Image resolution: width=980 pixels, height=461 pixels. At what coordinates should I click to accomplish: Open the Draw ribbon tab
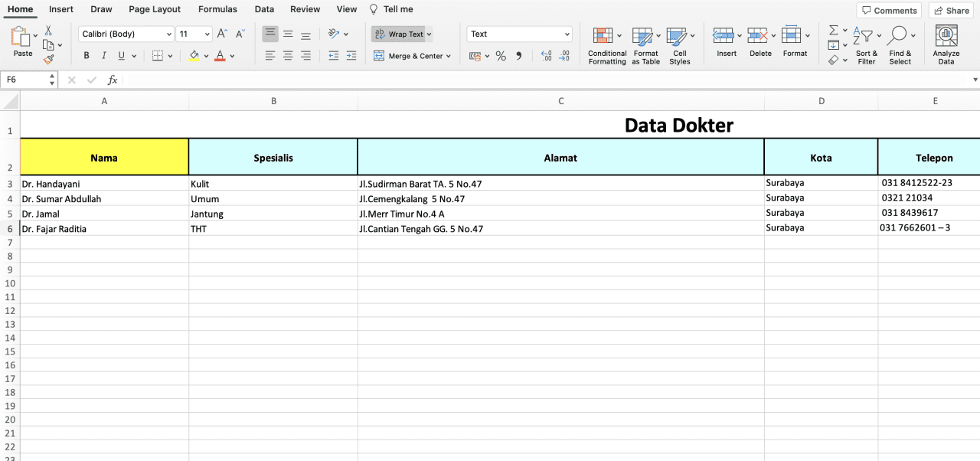click(x=101, y=9)
